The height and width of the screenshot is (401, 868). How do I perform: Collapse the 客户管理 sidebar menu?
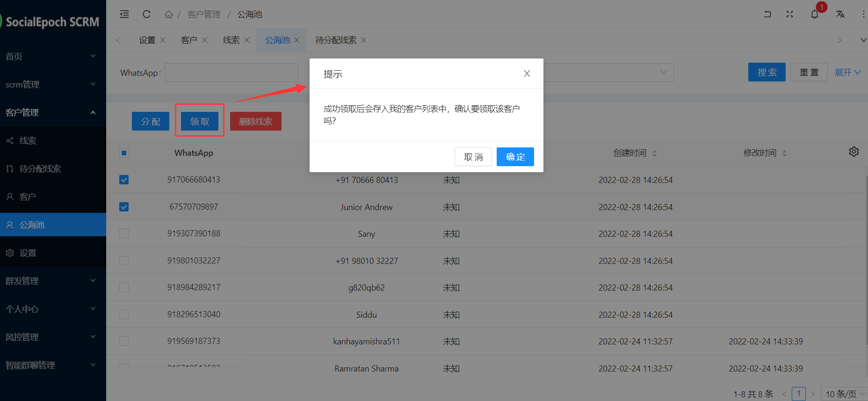(53, 112)
